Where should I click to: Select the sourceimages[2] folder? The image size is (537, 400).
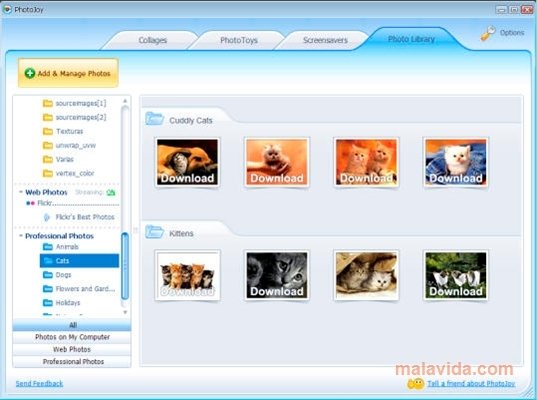[75, 117]
